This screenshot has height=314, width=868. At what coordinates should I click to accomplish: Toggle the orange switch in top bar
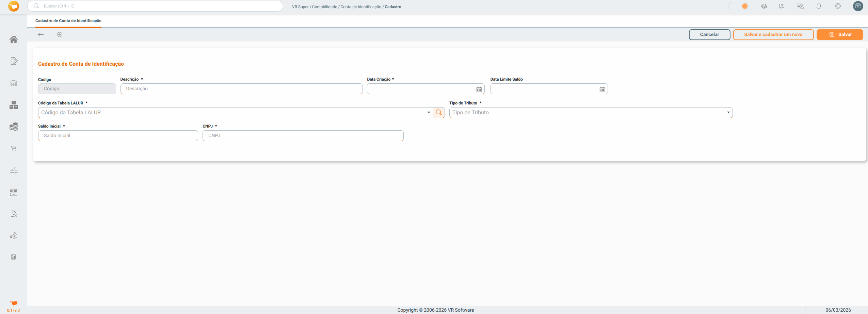738,6
